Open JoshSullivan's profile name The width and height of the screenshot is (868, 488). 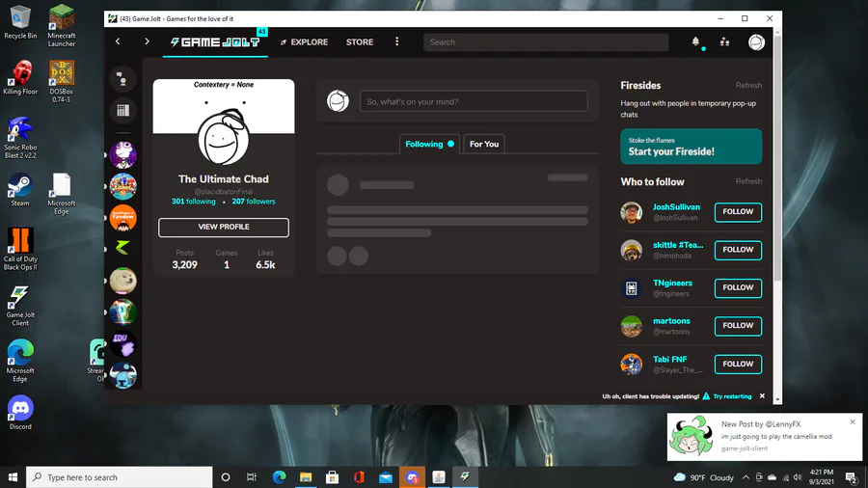[x=676, y=207]
